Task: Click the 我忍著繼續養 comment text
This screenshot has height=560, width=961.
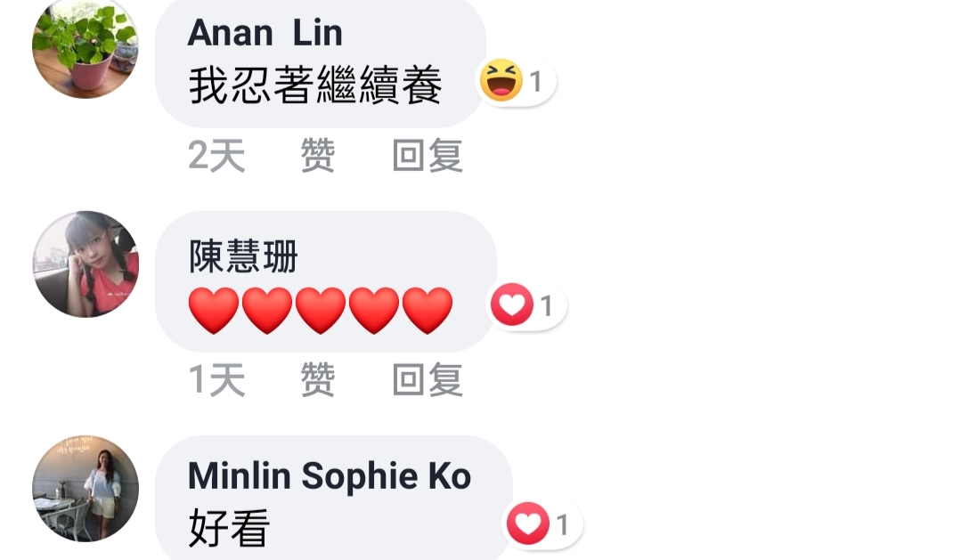Action: pyautogui.click(x=315, y=85)
